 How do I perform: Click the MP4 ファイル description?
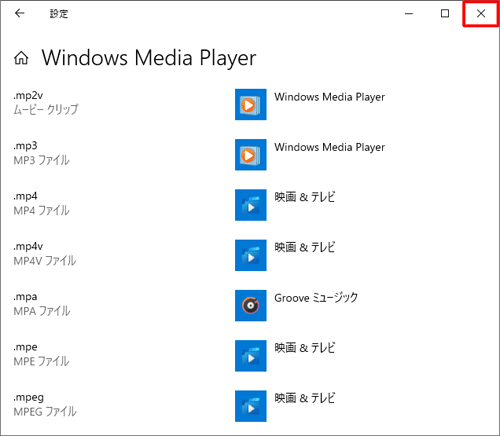coord(41,211)
